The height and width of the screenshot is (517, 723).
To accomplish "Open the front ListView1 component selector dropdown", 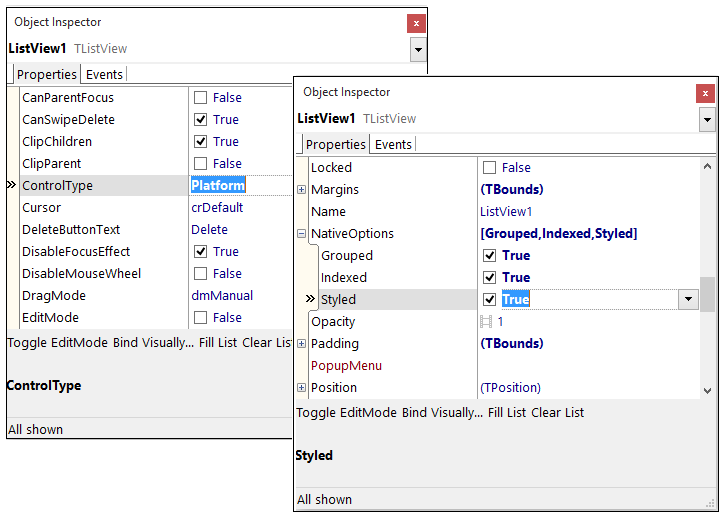I will [x=707, y=119].
